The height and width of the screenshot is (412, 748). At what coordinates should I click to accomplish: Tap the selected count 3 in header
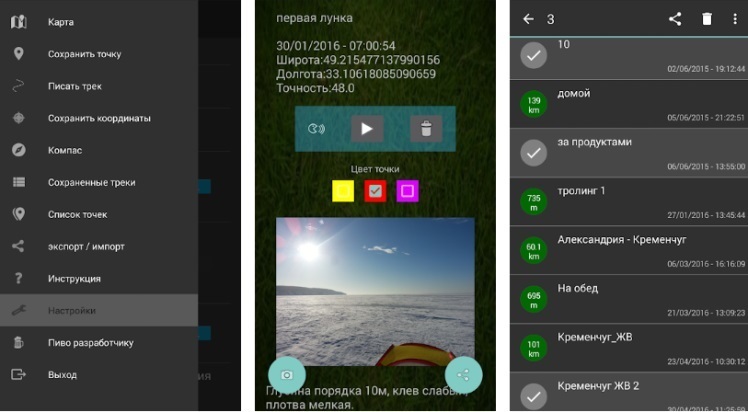coord(551,19)
